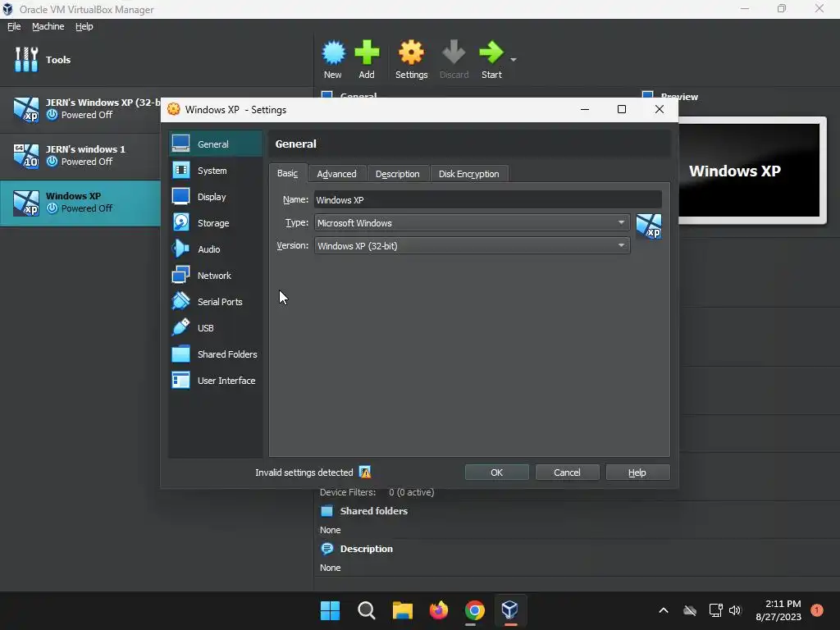
Task: Open the USB settings category
Action: click(216, 328)
